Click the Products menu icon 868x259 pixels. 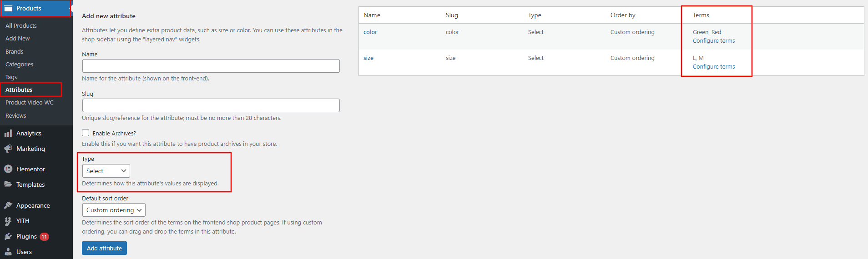point(8,8)
